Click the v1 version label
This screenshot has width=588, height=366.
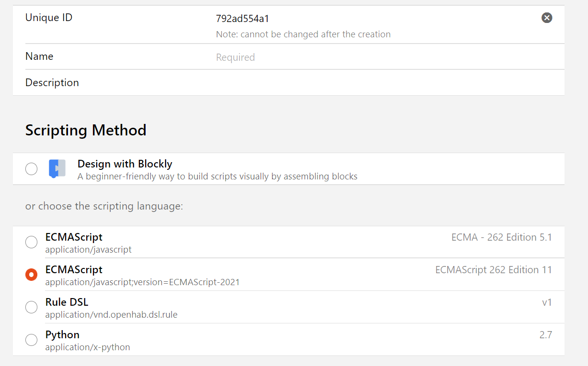click(546, 302)
